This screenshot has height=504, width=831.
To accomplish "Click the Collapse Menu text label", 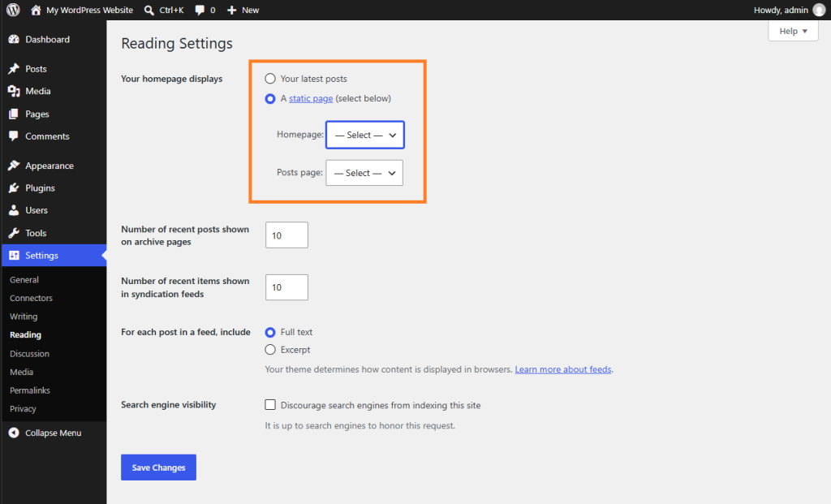I will click(x=54, y=433).
